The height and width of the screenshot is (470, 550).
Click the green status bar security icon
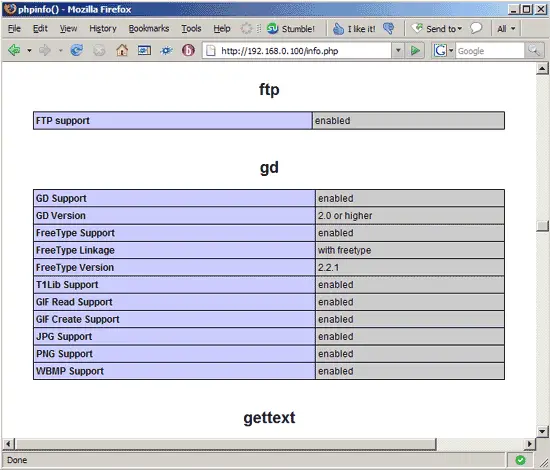(521, 460)
